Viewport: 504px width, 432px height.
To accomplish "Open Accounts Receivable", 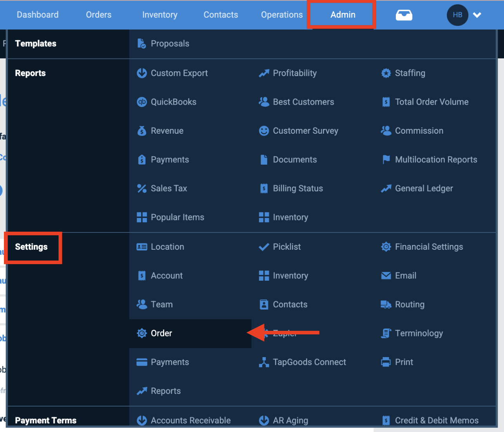I will 190,420.
